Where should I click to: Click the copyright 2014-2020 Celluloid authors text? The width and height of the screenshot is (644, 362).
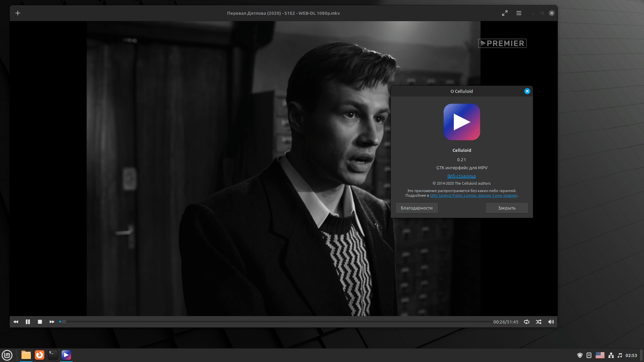pyautogui.click(x=462, y=183)
